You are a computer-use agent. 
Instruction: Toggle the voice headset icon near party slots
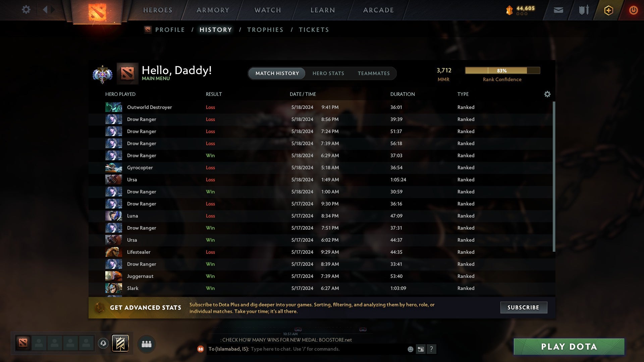pyautogui.click(x=103, y=344)
